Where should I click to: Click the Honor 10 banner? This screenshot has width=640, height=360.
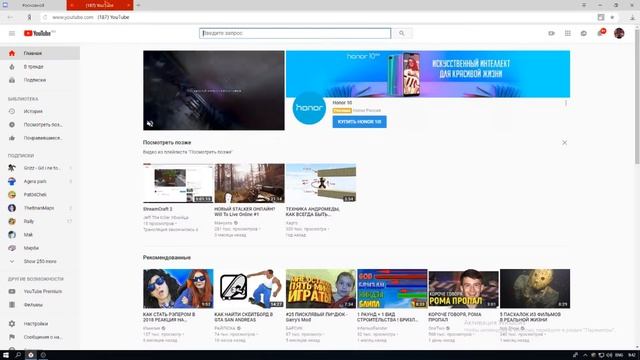(428, 74)
